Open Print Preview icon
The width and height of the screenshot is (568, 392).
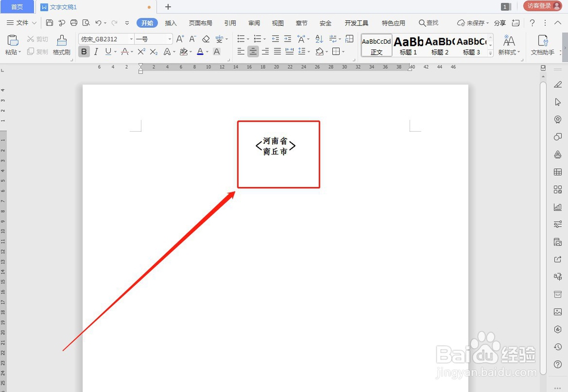click(86, 23)
